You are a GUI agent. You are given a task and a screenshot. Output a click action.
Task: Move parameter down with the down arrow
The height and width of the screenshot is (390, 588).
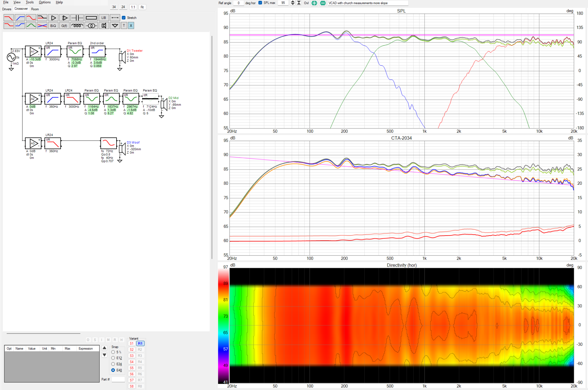(x=105, y=355)
